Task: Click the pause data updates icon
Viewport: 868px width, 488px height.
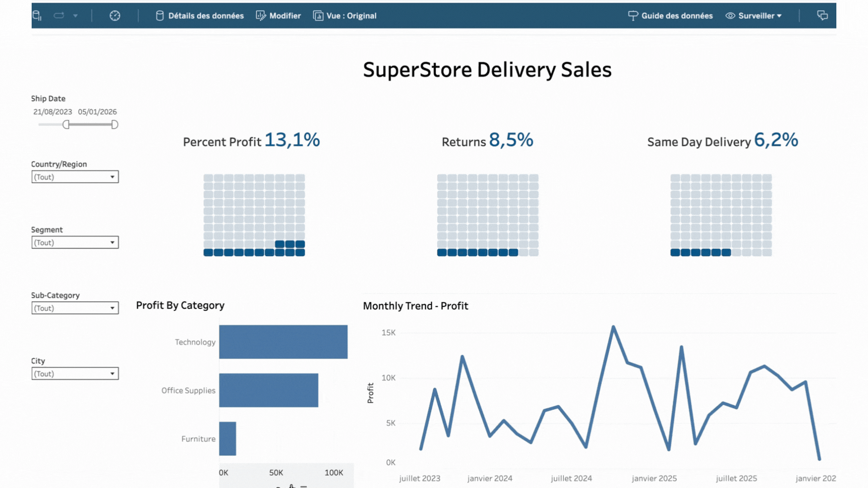Action: (x=37, y=15)
